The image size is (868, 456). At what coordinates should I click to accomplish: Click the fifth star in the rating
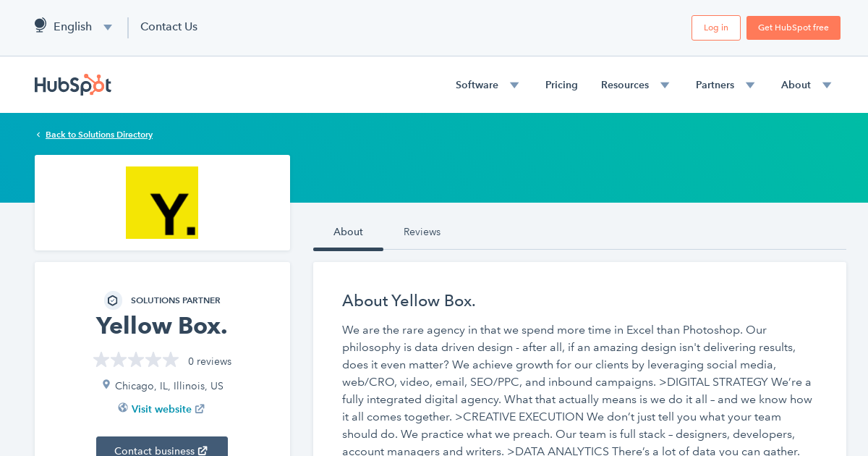click(x=170, y=359)
